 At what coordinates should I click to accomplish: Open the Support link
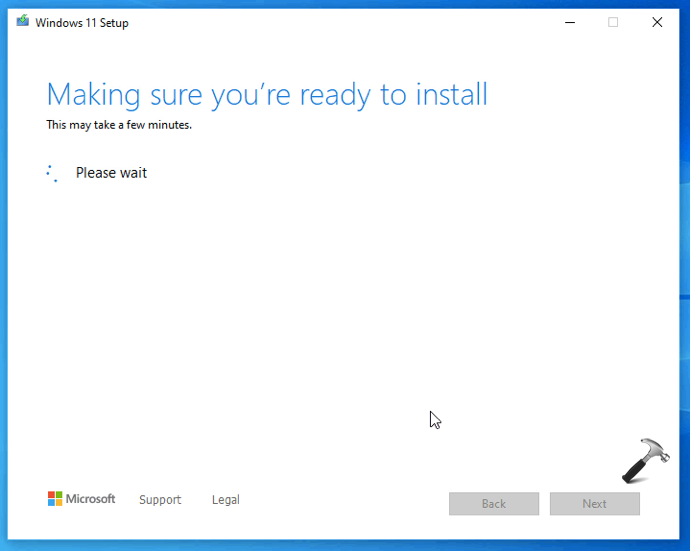160,500
